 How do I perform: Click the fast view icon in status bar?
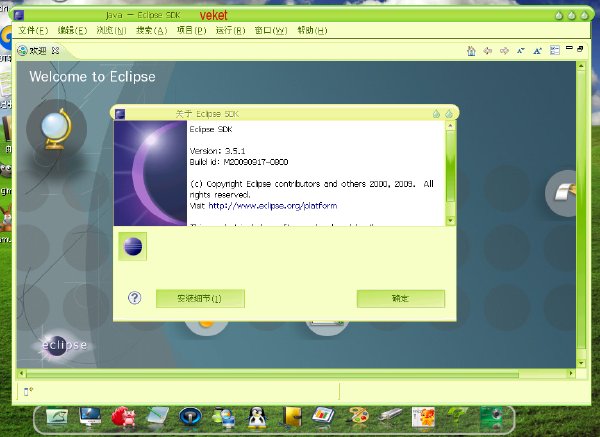(x=28, y=391)
